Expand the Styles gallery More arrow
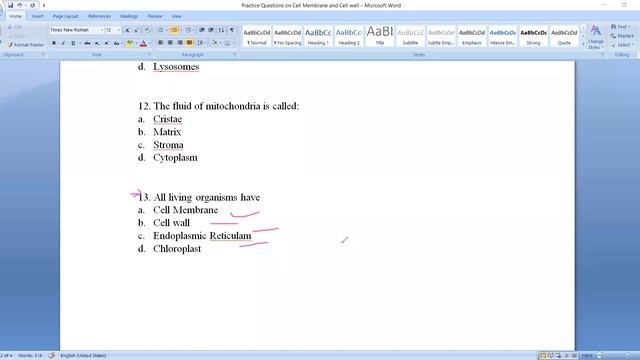 [583, 44]
